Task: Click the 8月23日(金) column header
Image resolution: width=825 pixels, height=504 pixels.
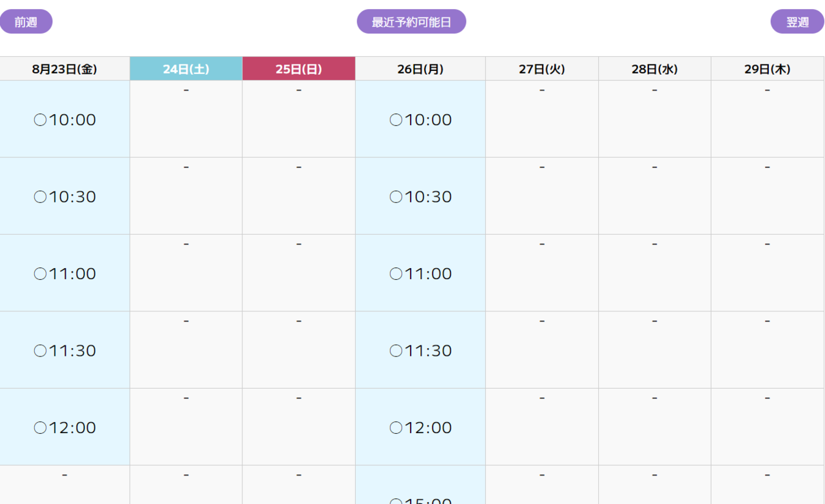Action: click(64, 69)
